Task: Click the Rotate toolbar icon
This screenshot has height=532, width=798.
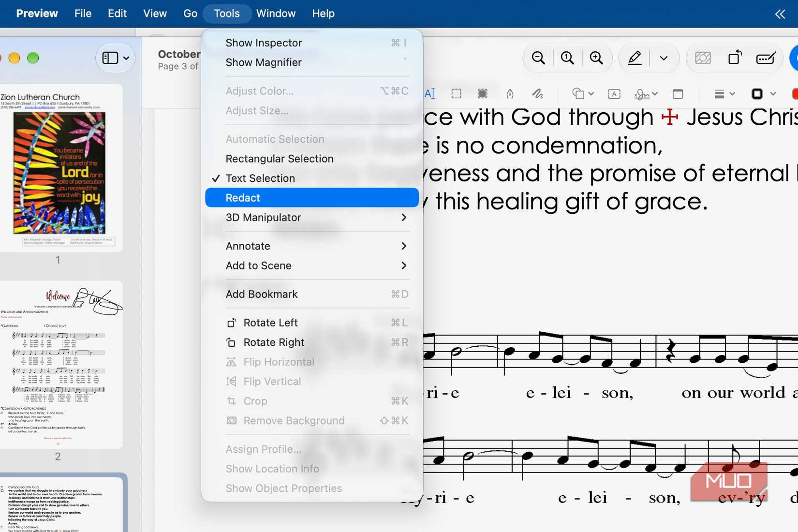Action: (x=735, y=58)
